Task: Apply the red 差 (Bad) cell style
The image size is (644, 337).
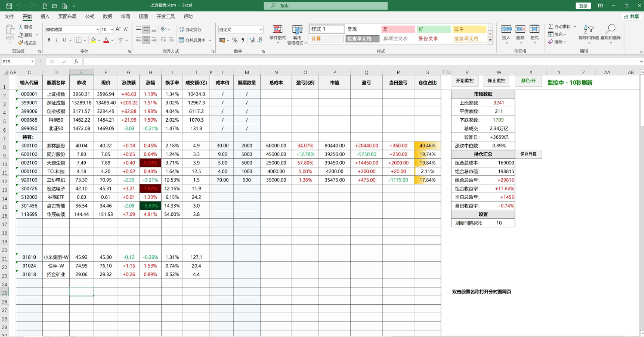Action: (398, 29)
